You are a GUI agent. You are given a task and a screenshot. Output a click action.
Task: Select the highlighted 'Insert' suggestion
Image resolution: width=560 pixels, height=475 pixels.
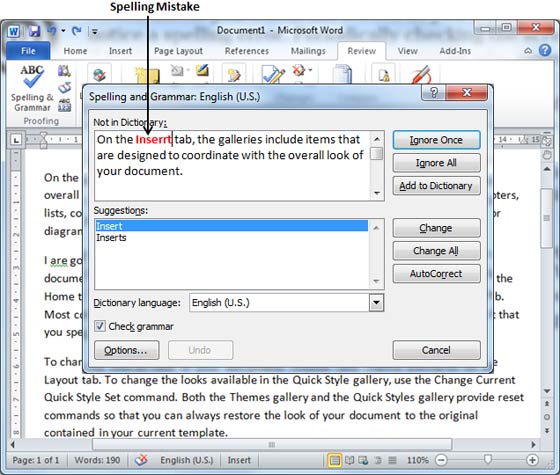[x=231, y=226]
